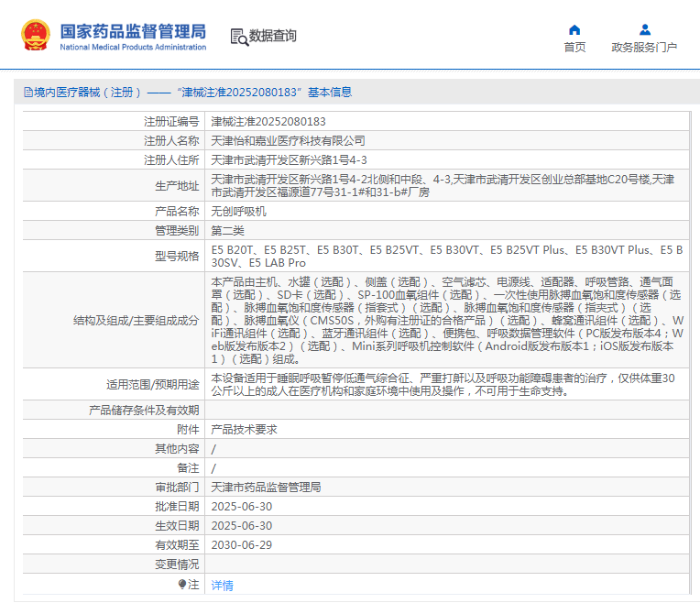Click the 数据查询 magnifier document icon

239,37
